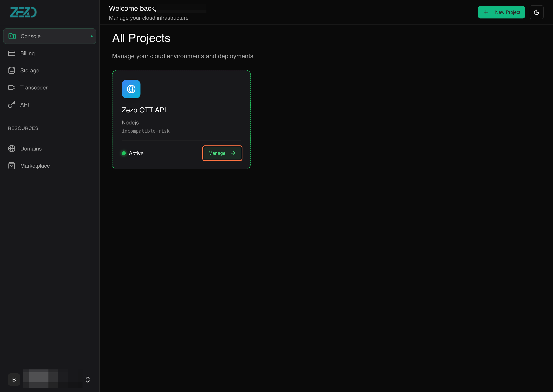Screen dimensions: 553x392
Task: Toggle dark mode with moon button
Action: 536,12
